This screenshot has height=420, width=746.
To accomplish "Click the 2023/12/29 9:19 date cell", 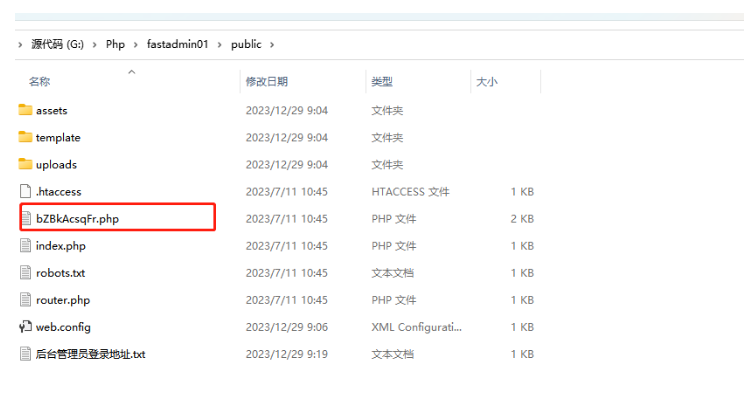I will [286, 354].
